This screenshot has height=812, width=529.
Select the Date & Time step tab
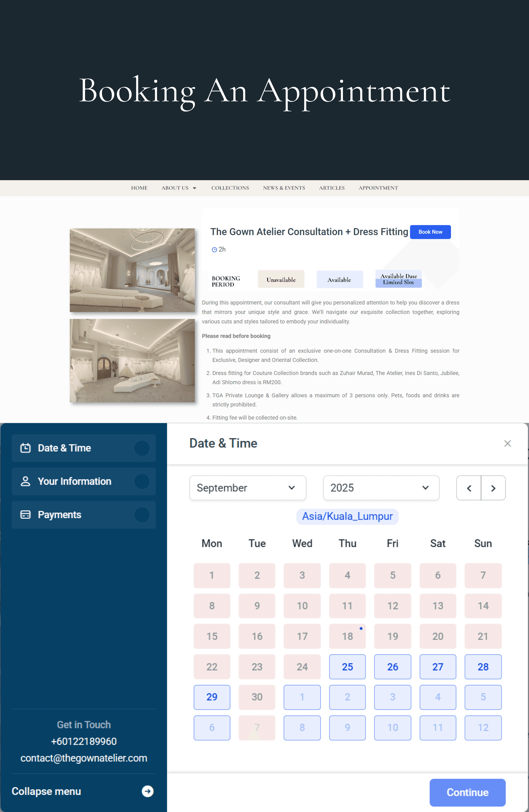[x=84, y=448]
